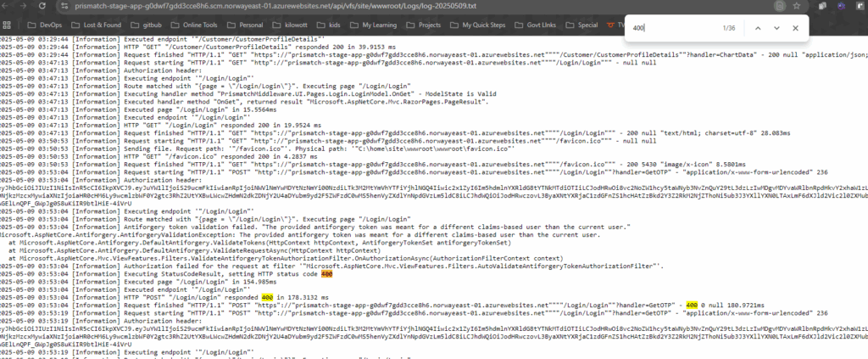Click the 1/36 match counter
The height and width of the screenshot is (359, 868).
(728, 28)
